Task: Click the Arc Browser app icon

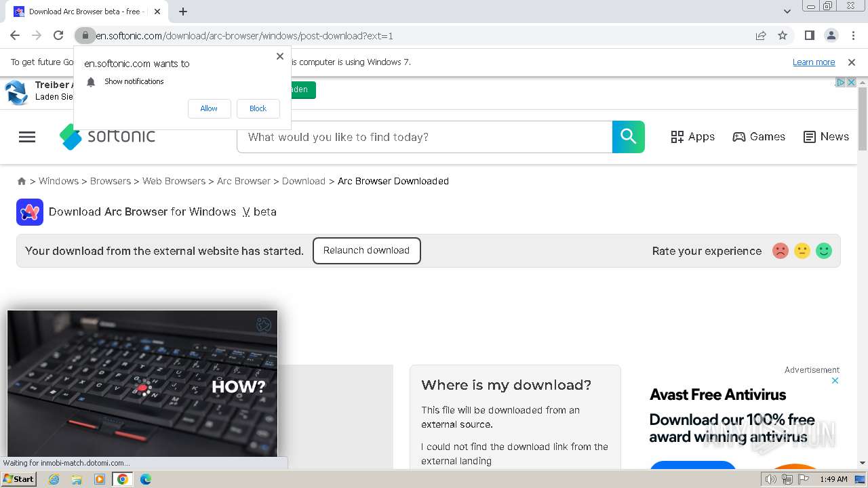Action: click(x=30, y=212)
